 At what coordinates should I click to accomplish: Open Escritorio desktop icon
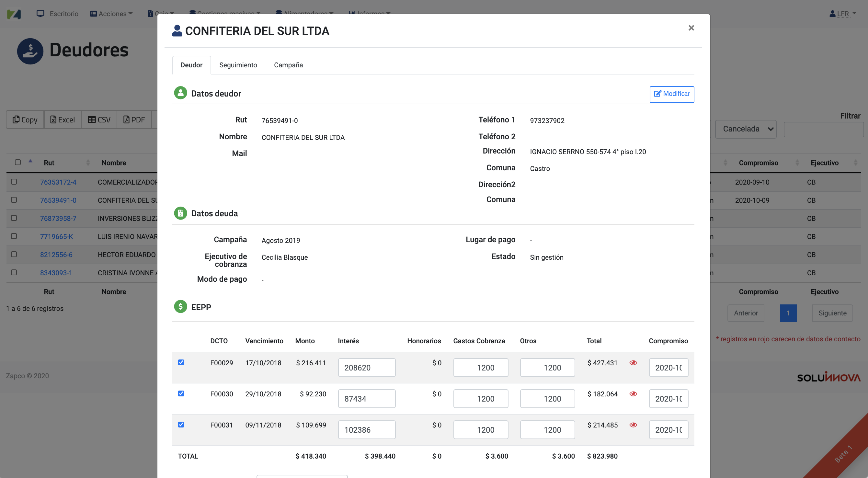[x=40, y=14]
